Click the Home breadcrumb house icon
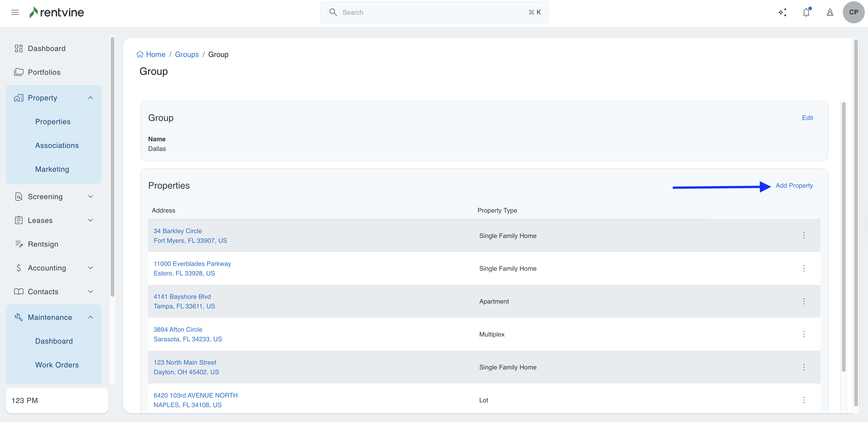 (140, 55)
